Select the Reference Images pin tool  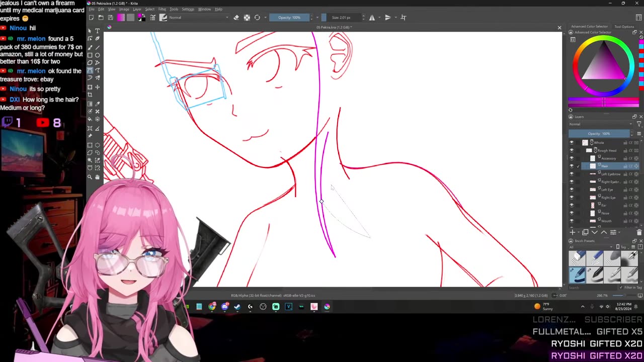click(x=90, y=136)
